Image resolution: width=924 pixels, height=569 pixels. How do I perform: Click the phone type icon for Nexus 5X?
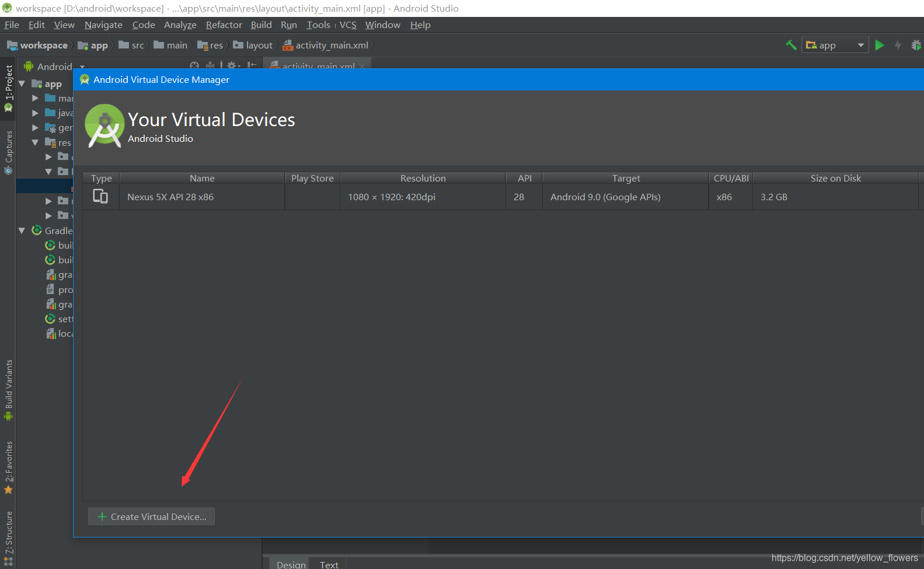tap(100, 197)
